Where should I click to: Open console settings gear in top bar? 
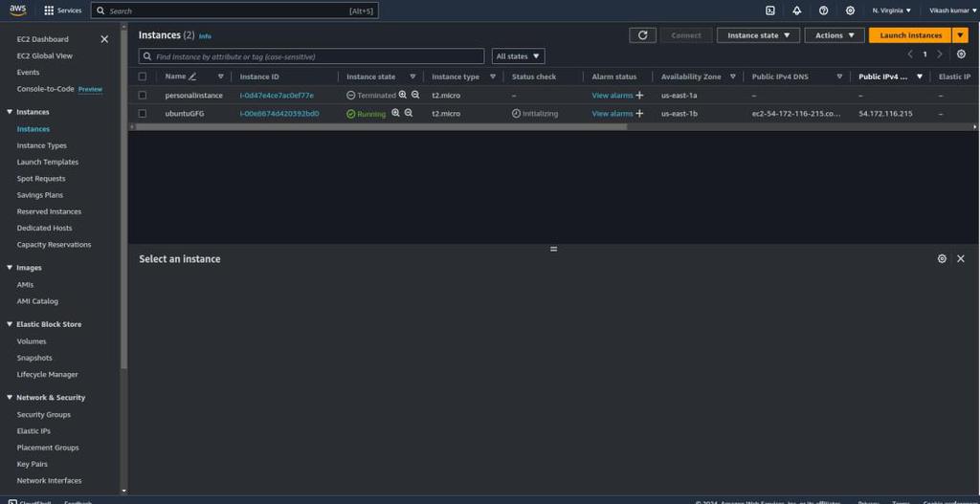[x=850, y=11]
